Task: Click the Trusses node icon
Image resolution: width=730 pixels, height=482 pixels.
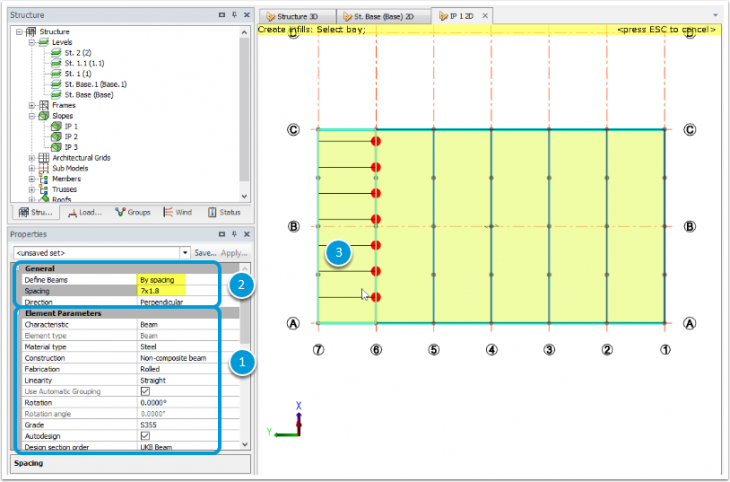Action: click(43, 189)
